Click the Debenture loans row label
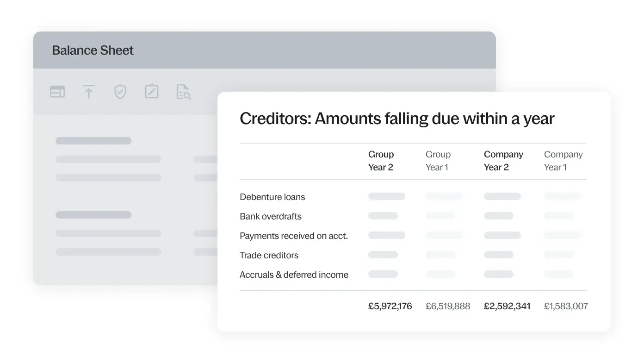 (x=272, y=197)
